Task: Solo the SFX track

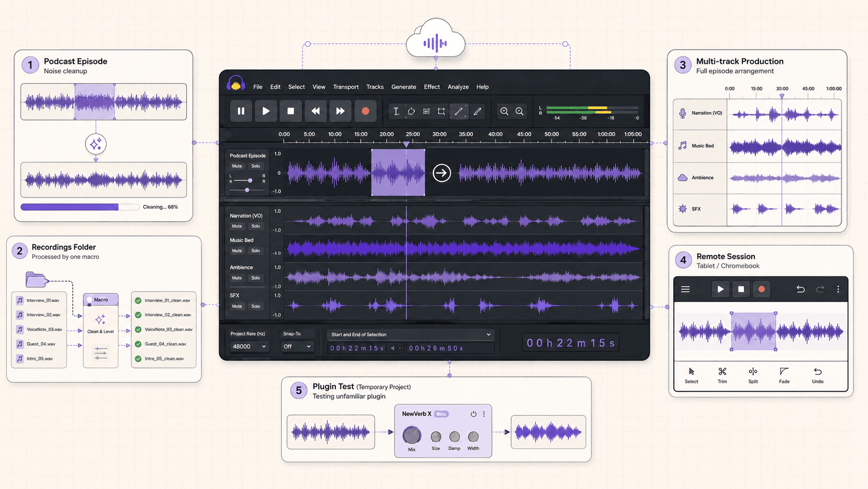Action: click(255, 306)
